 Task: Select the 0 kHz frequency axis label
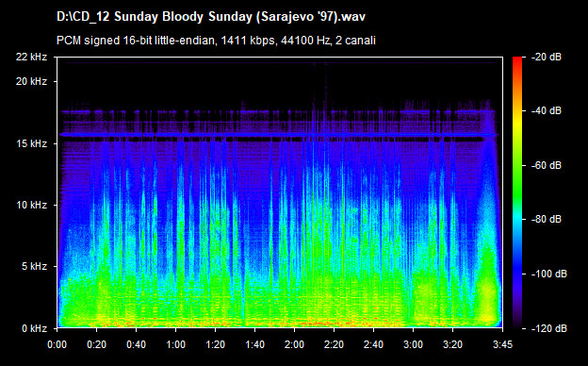pos(34,328)
